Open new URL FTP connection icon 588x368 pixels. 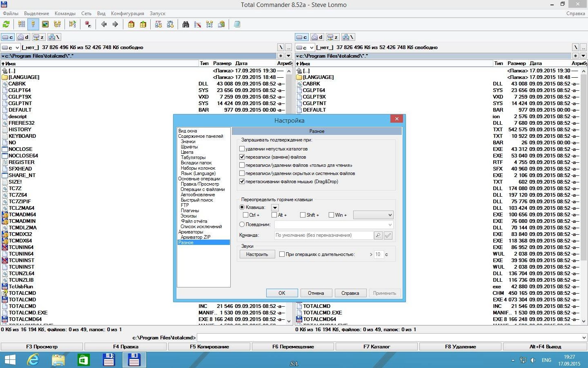[170, 25]
